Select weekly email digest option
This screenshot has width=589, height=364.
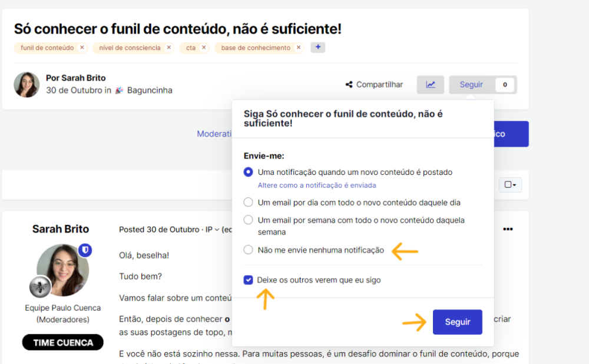tap(249, 220)
